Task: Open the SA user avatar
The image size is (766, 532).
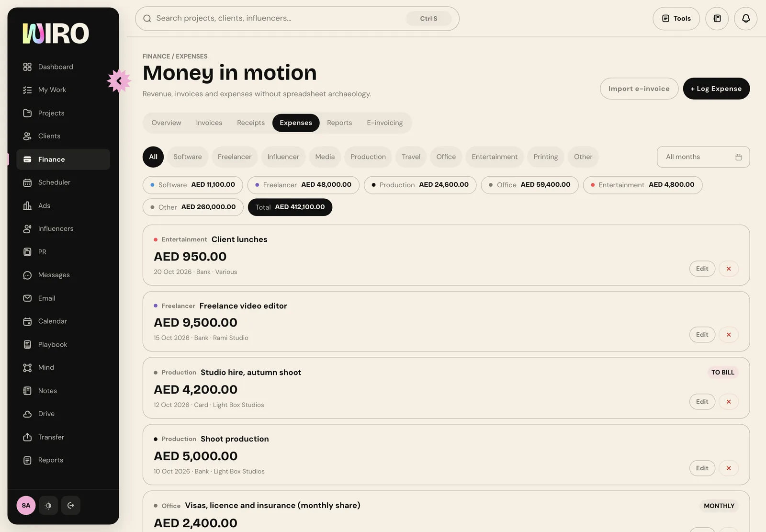Action: pyautogui.click(x=26, y=505)
